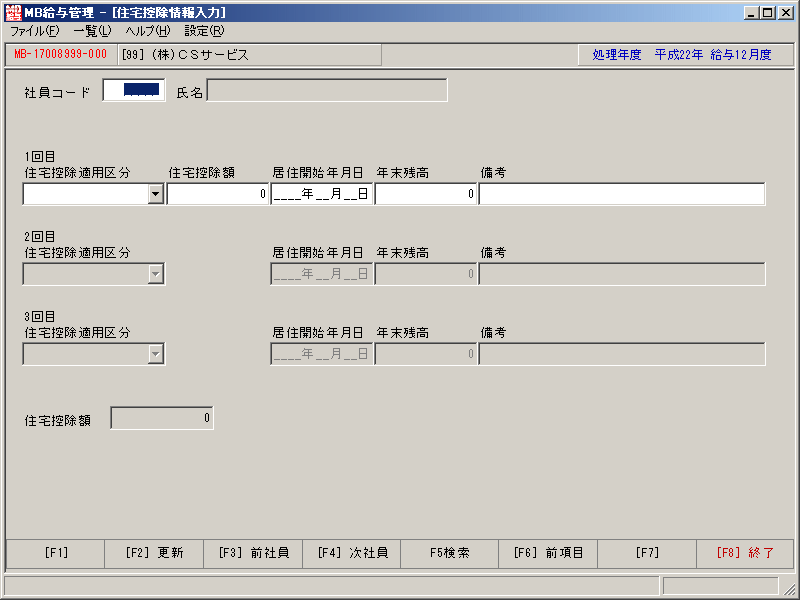
Task: Close the MB給与管理 window
Action: coord(786,13)
